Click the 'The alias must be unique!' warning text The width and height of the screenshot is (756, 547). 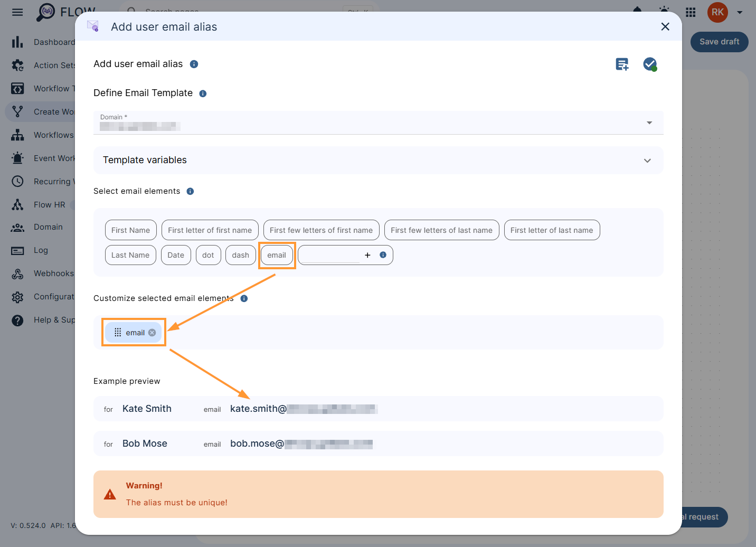(x=177, y=503)
